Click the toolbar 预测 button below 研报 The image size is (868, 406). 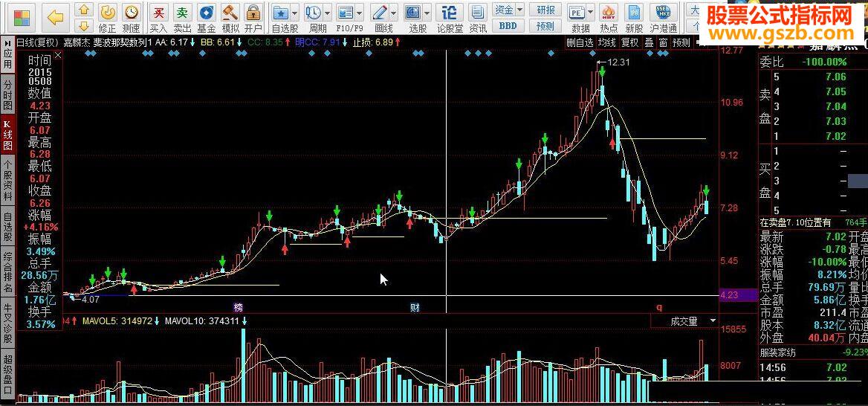click(545, 25)
